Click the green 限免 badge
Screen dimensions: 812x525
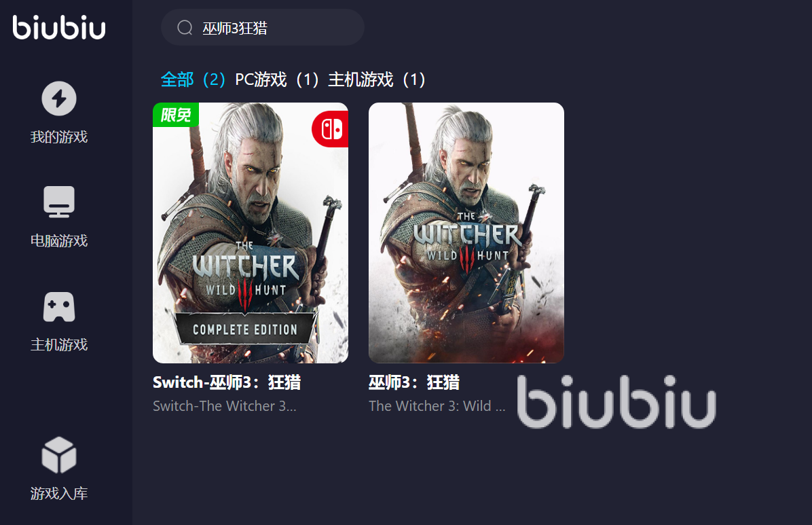point(176,115)
